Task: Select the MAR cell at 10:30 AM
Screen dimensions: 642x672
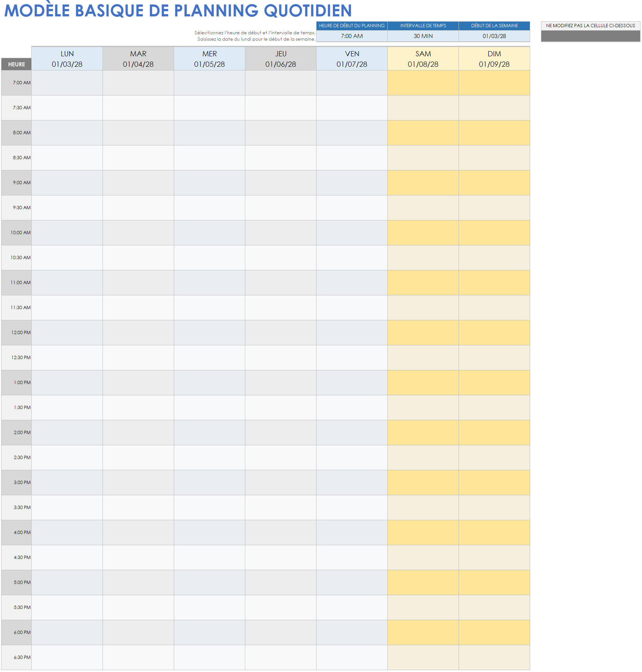Action: tap(138, 258)
